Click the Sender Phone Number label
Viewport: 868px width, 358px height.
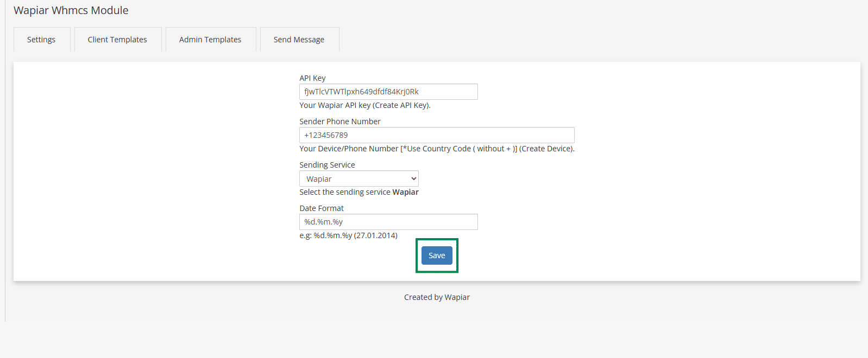(x=339, y=122)
